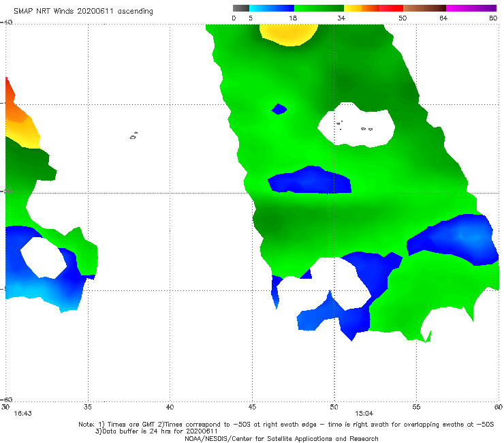504x443 pixels.
Task: Click the brown segment of the color bar
Action: [x=424, y=8]
